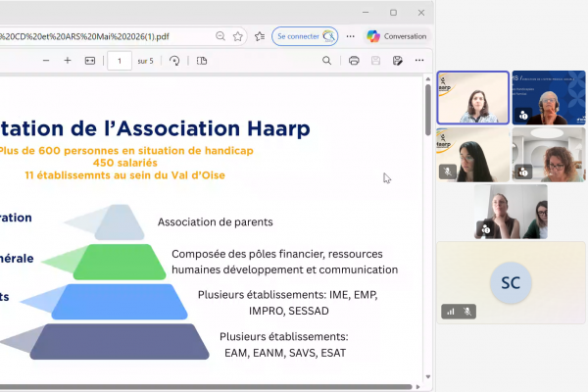Image resolution: width=588 pixels, height=392 pixels.
Task: Click the Se connecter button
Action: pos(305,36)
